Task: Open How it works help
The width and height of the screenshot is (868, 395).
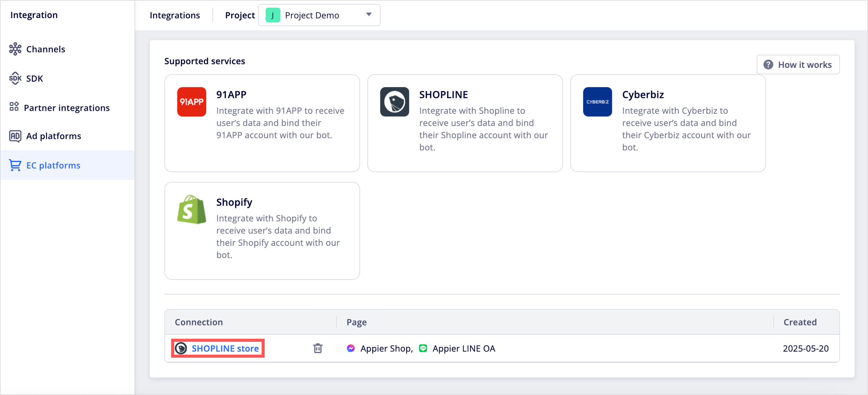Action: click(798, 65)
